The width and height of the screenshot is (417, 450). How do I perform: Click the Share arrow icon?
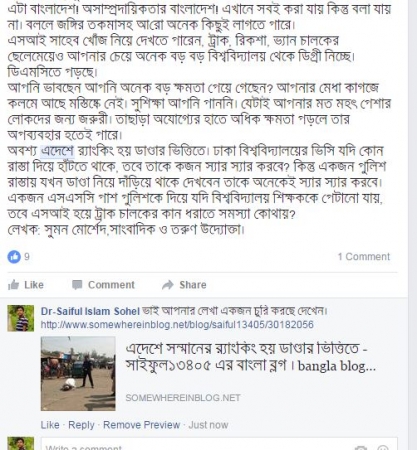[x=168, y=285]
